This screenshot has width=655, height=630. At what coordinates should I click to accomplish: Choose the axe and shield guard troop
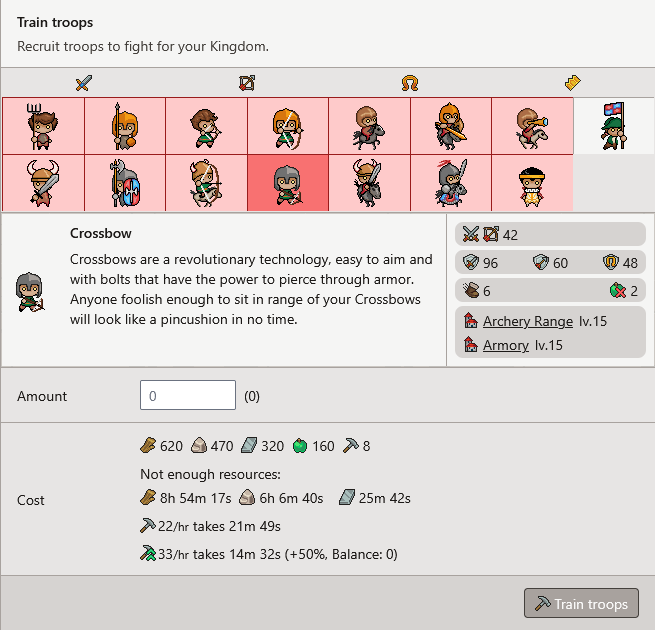click(125, 183)
